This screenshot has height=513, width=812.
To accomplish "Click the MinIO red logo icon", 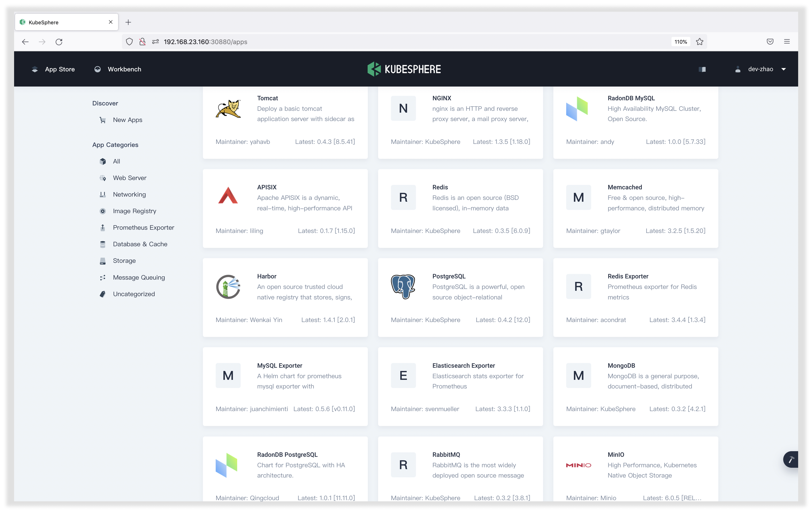I will (578, 465).
